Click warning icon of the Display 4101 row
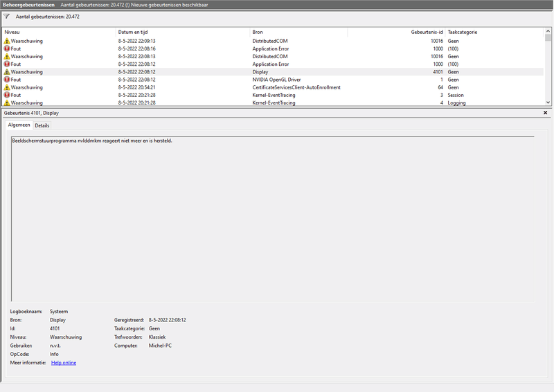The image size is (554, 392). click(7, 72)
